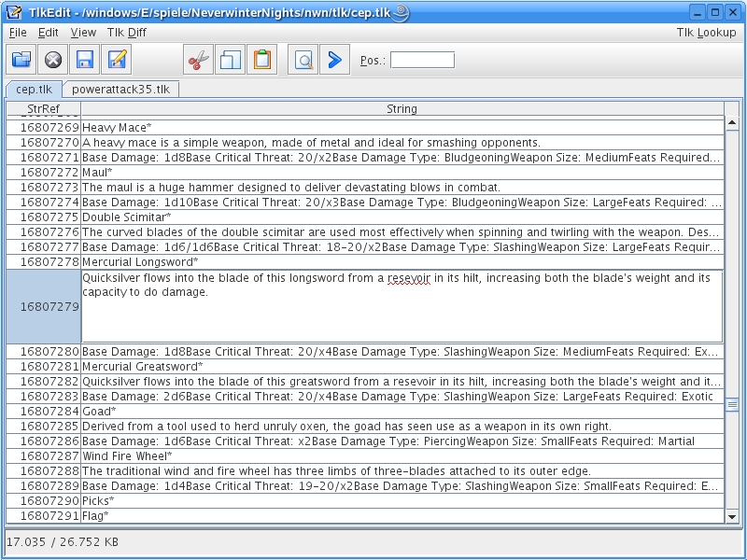The width and height of the screenshot is (747, 560).
Task: Open the Tlk Diff menu
Action: pyautogui.click(x=127, y=32)
